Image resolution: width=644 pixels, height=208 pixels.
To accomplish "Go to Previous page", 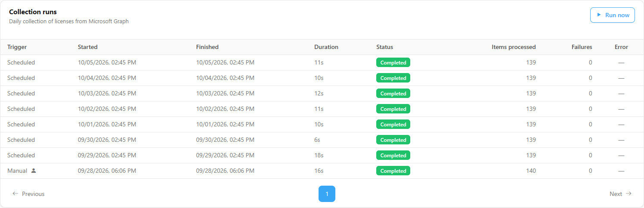I will click(28, 194).
